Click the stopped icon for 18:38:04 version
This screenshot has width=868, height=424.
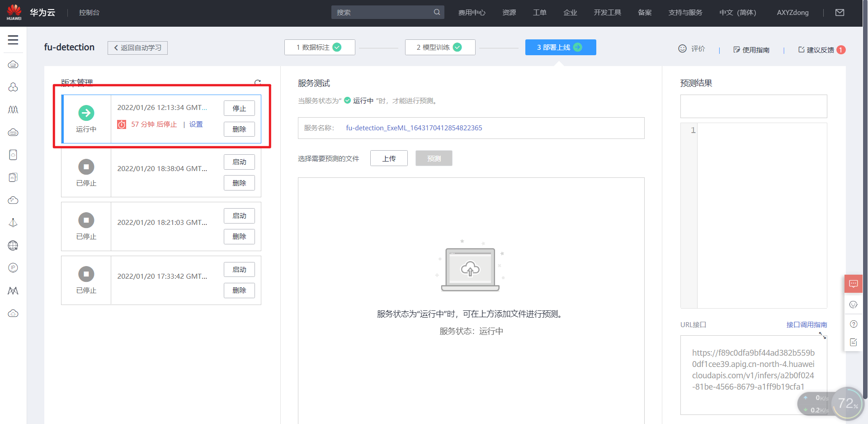pyautogui.click(x=86, y=167)
